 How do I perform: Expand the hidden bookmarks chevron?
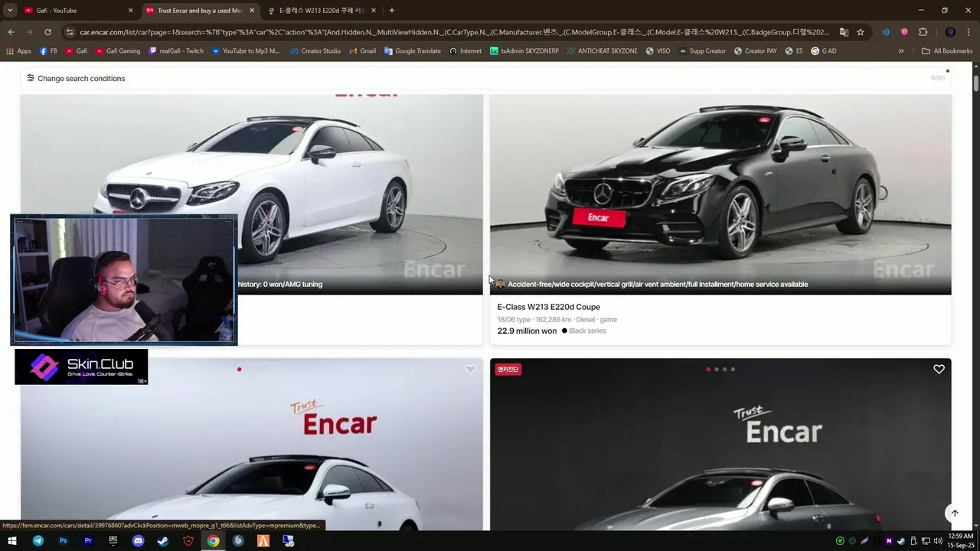[901, 51]
